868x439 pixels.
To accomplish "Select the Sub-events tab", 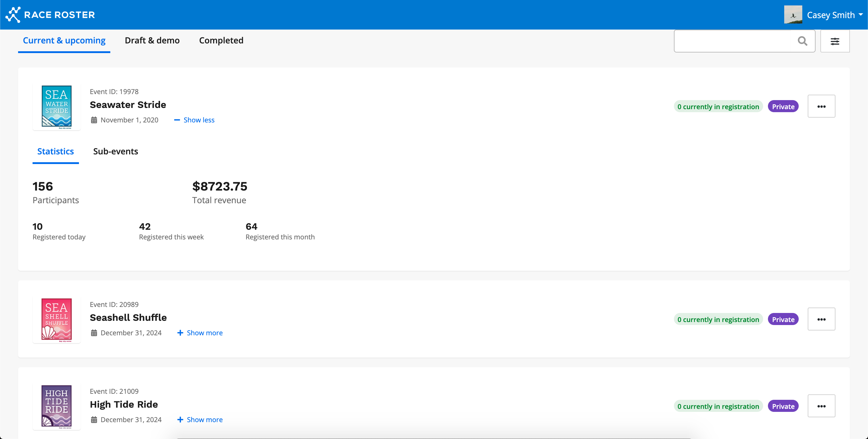I will click(115, 151).
